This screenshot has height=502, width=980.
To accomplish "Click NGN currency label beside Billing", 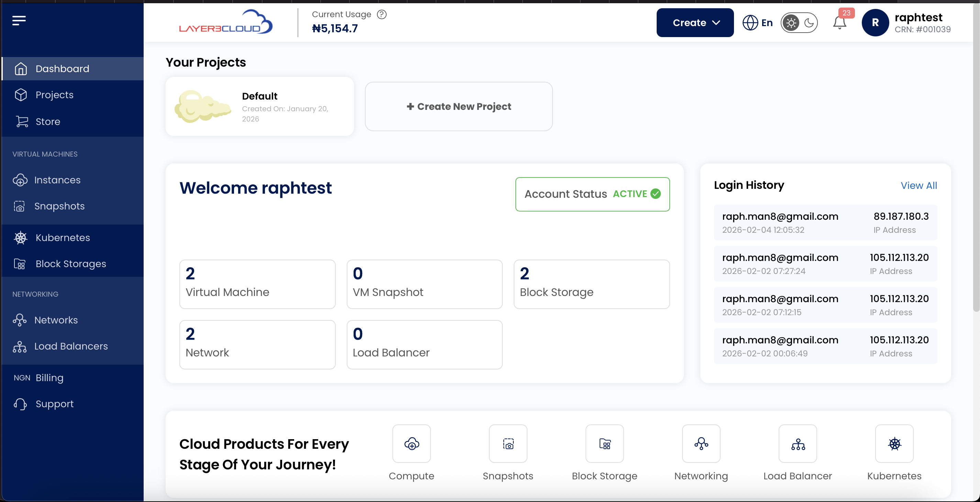I will pyautogui.click(x=22, y=378).
